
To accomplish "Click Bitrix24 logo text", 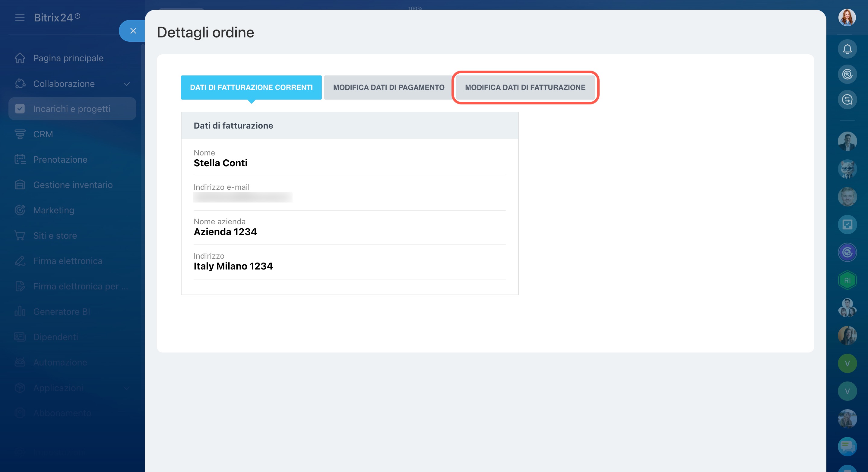I will [53, 18].
